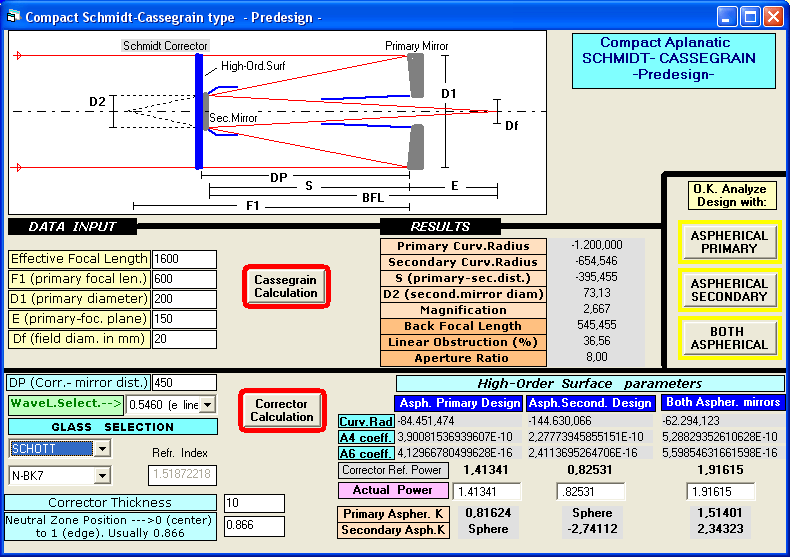790x557 pixels.
Task: Click Secondary Asph.K value -2,74112
Action: (x=591, y=530)
